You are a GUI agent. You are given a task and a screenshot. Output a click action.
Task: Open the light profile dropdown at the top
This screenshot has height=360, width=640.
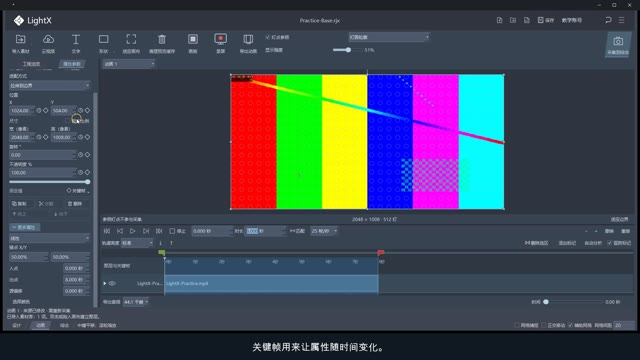pos(389,37)
